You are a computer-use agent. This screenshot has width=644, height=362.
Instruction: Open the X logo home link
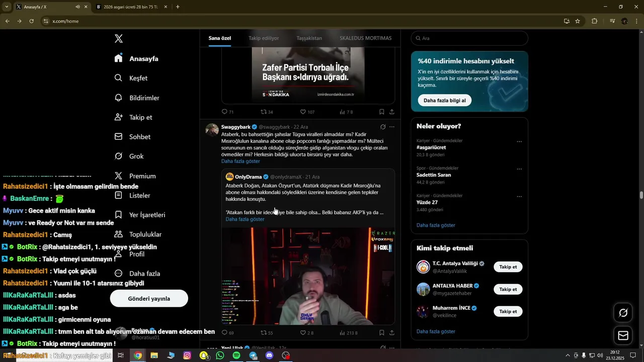(119, 39)
